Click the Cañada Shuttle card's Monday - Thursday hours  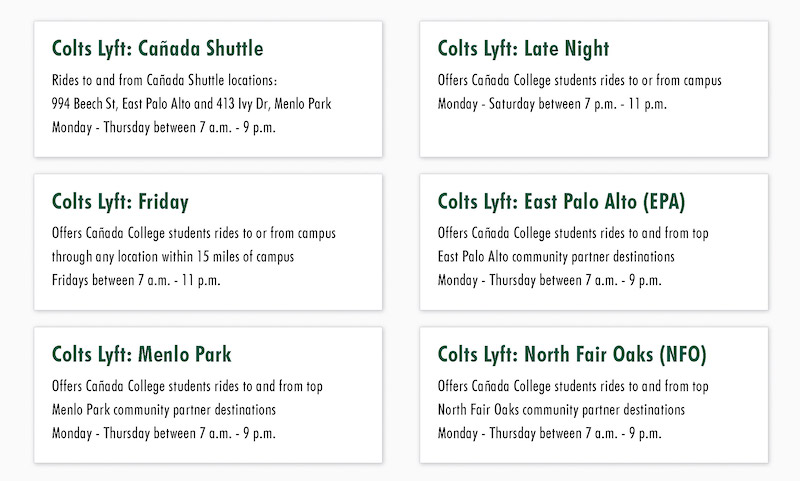164,127
